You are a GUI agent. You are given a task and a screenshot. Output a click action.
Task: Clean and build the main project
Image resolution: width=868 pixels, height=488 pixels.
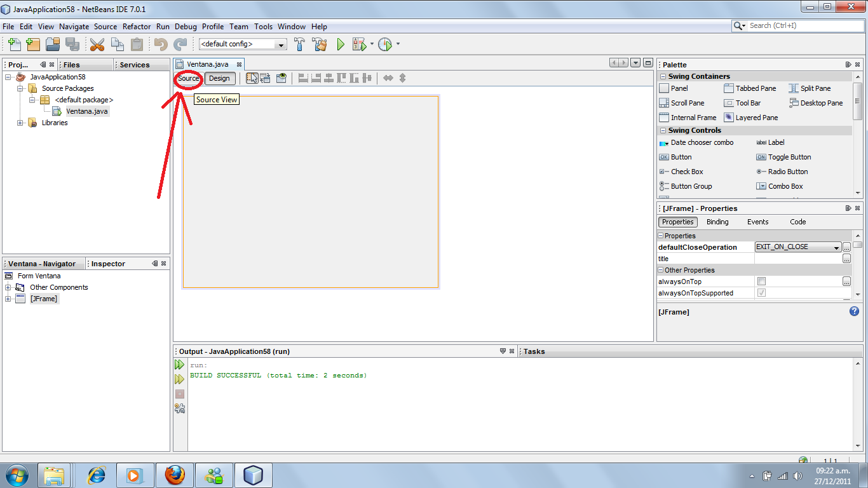click(x=320, y=44)
